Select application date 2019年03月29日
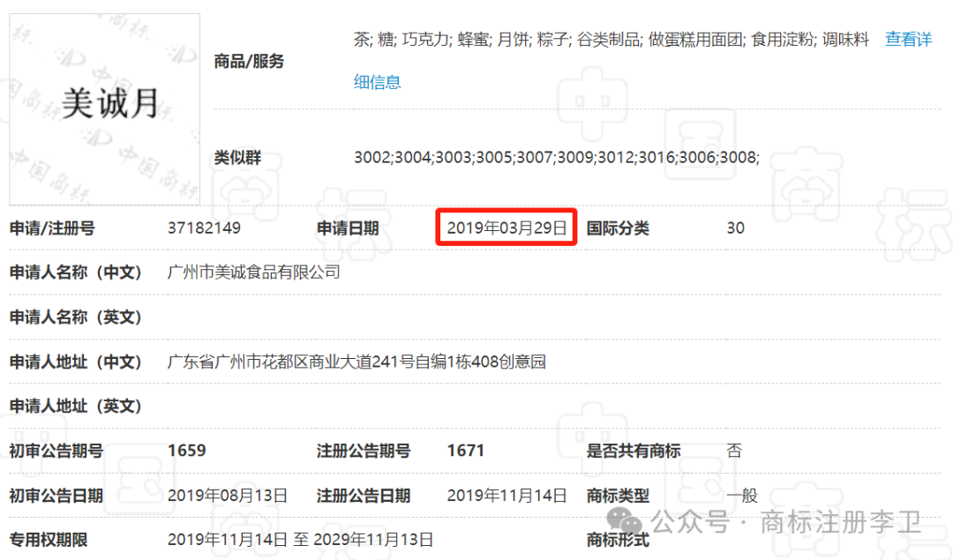 [507, 228]
